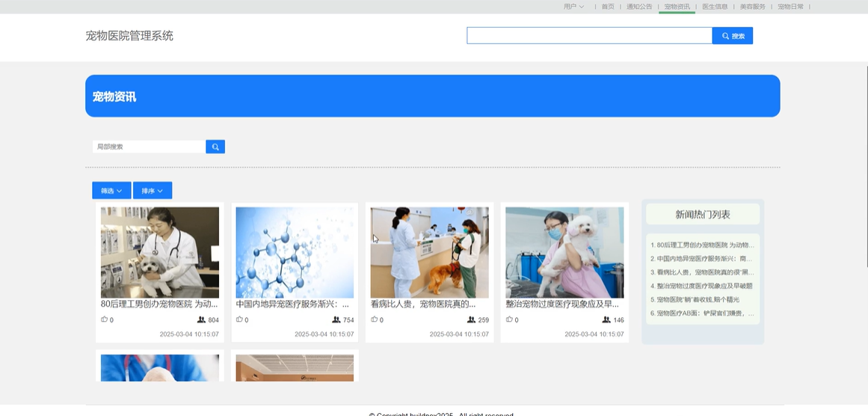
Task: Like the 中国内地异宠 article with thumbs-up icon
Action: (x=239, y=319)
